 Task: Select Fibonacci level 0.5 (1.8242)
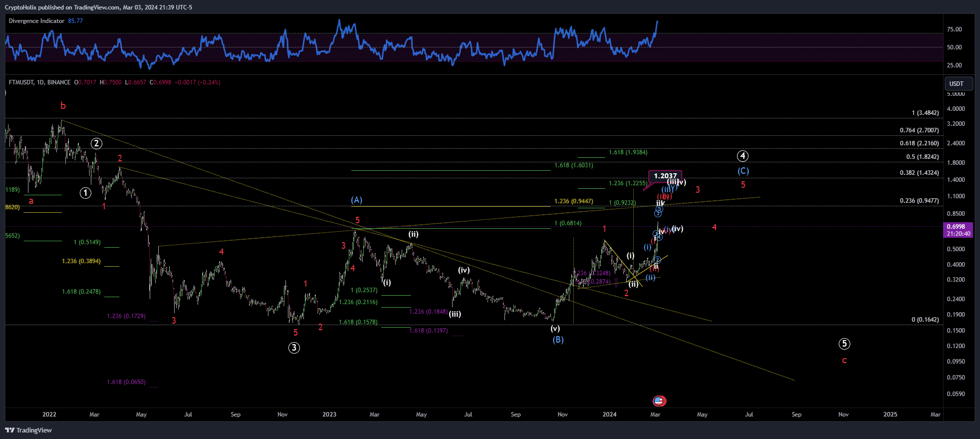pos(922,157)
